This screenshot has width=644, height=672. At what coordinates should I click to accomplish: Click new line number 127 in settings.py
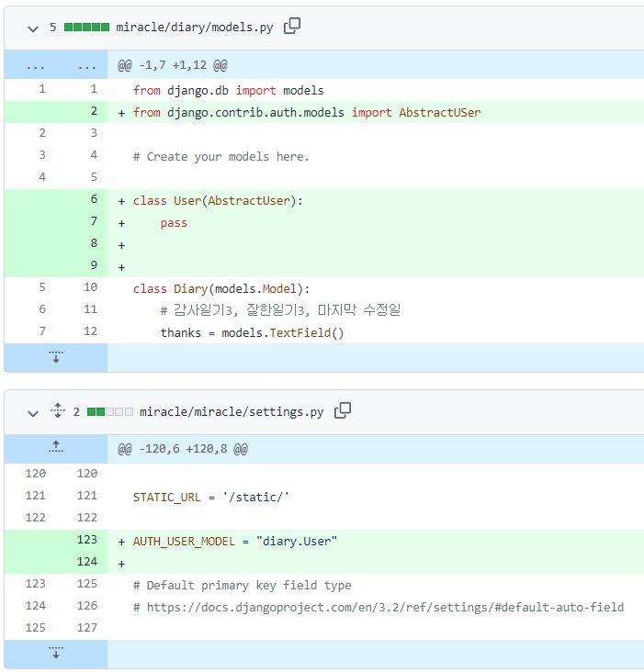(x=87, y=628)
